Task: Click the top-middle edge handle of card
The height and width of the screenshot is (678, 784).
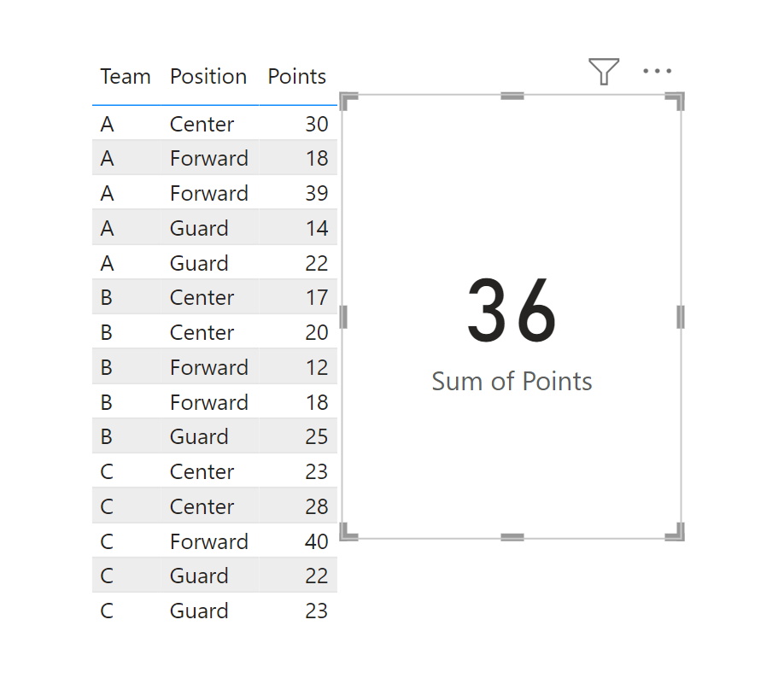Action: (512, 96)
